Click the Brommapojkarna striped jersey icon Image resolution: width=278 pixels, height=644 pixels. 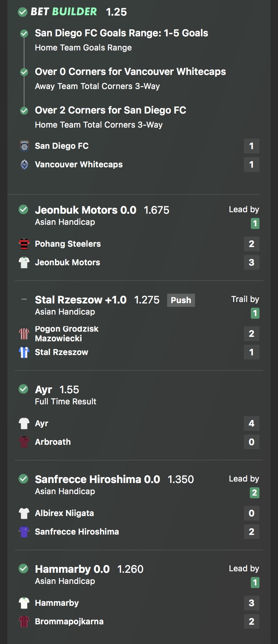pos(24,621)
